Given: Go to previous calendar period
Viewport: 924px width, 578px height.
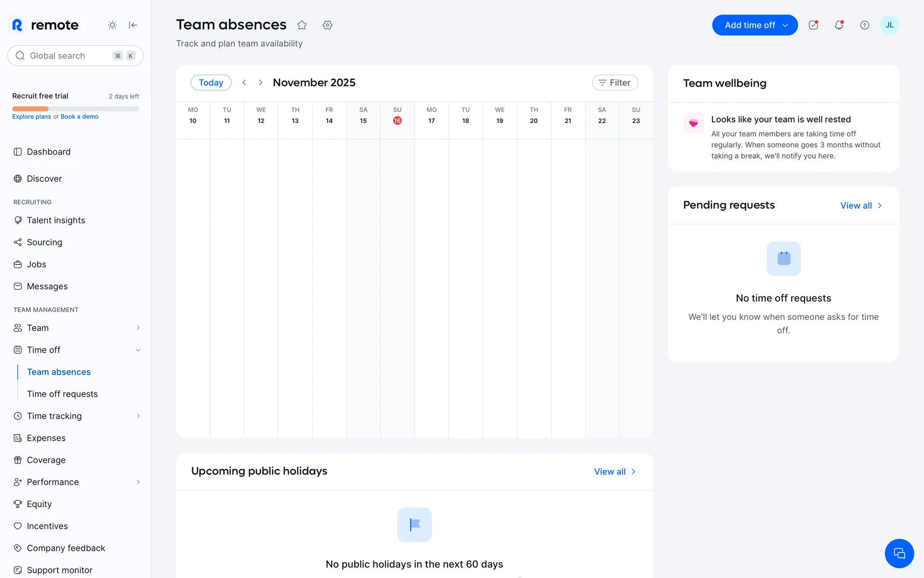Looking at the screenshot, I should pyautogui.click(x=244, y=83).
